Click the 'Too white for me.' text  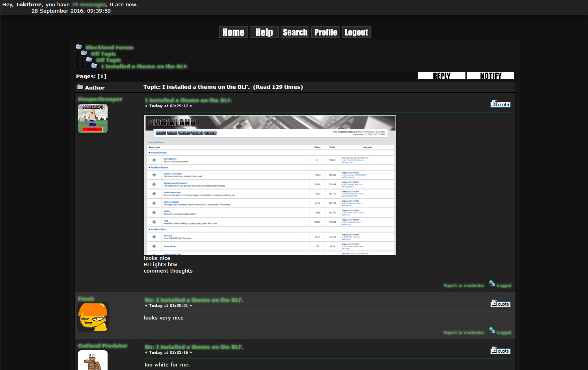(167, 365)
